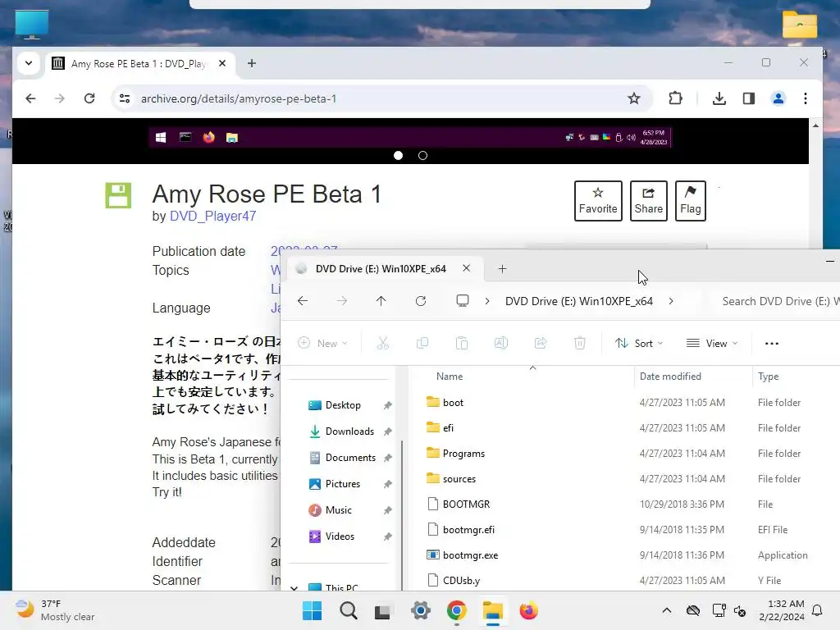
Task: Sort by Date modified column header
Action: click(x=670, y=377)
